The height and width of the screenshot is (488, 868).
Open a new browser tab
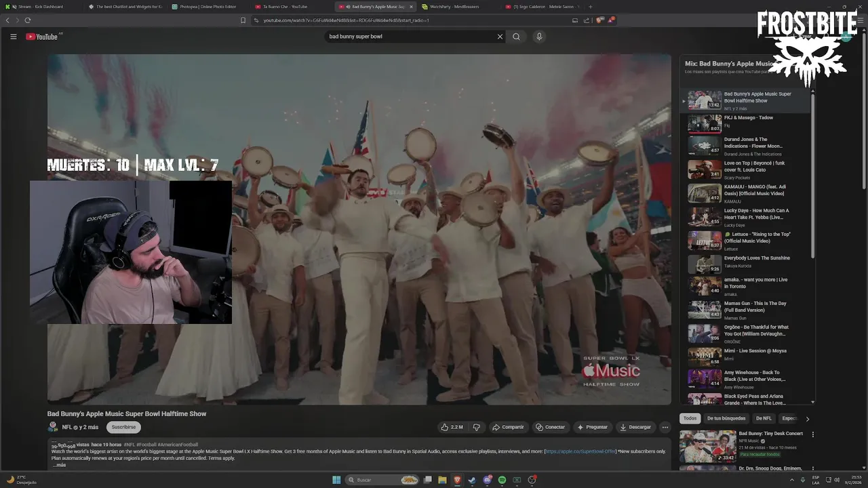(x=591, y=7)
